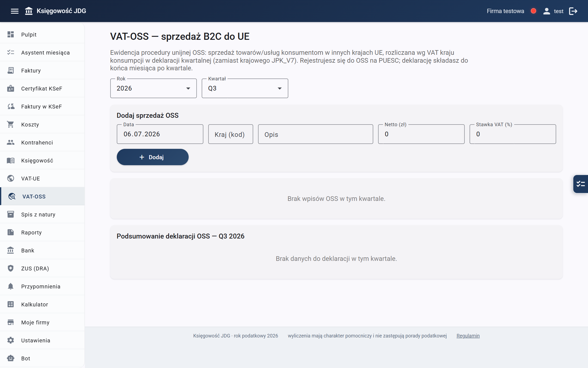The height and width of the screenshot is (368, 588).
Task: Click the ZUS (DRA) shield icon
Action: click(11, 268)
